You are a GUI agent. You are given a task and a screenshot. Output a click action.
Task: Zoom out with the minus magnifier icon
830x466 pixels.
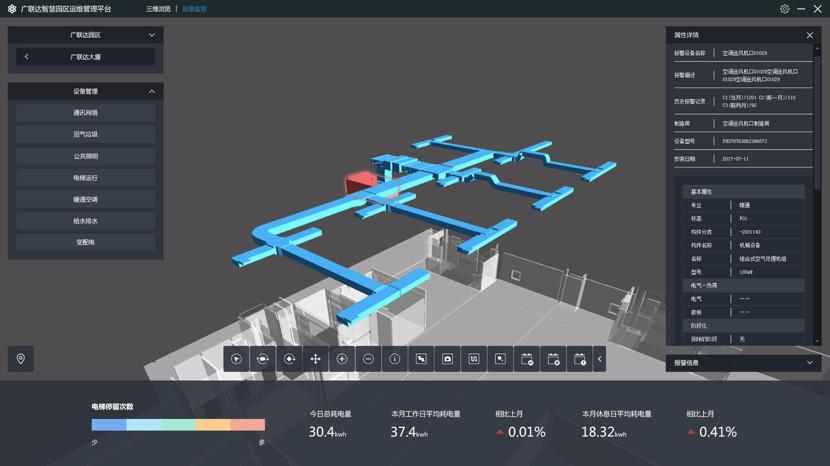click(368, 359)
